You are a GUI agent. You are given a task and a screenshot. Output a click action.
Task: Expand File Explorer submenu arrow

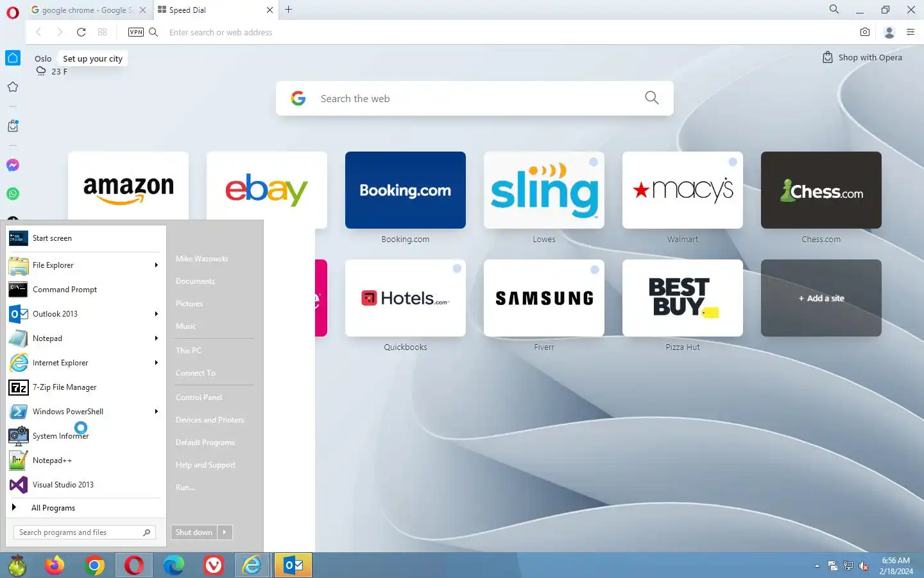[156, 265]
